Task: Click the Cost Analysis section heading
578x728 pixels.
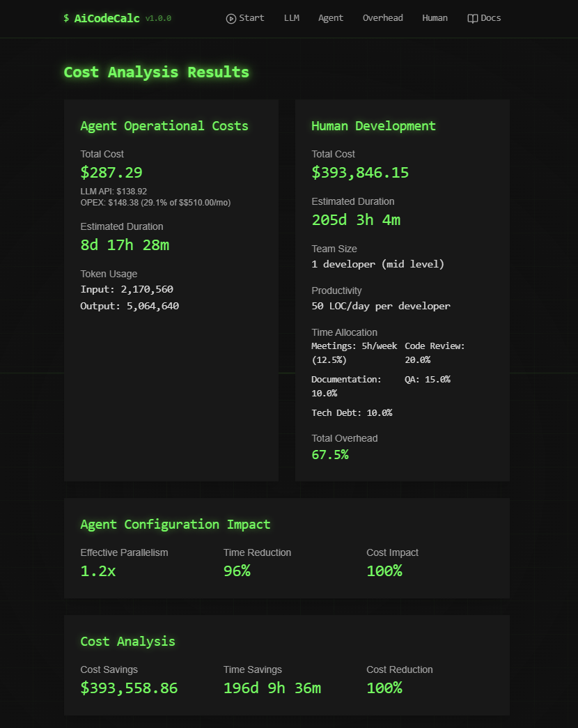Action: tap(127, 641)
